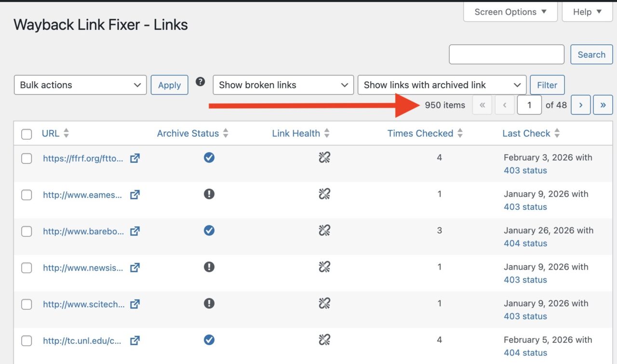
Task: Click exclamation status icon in eames row
Action: pos(209,194)
